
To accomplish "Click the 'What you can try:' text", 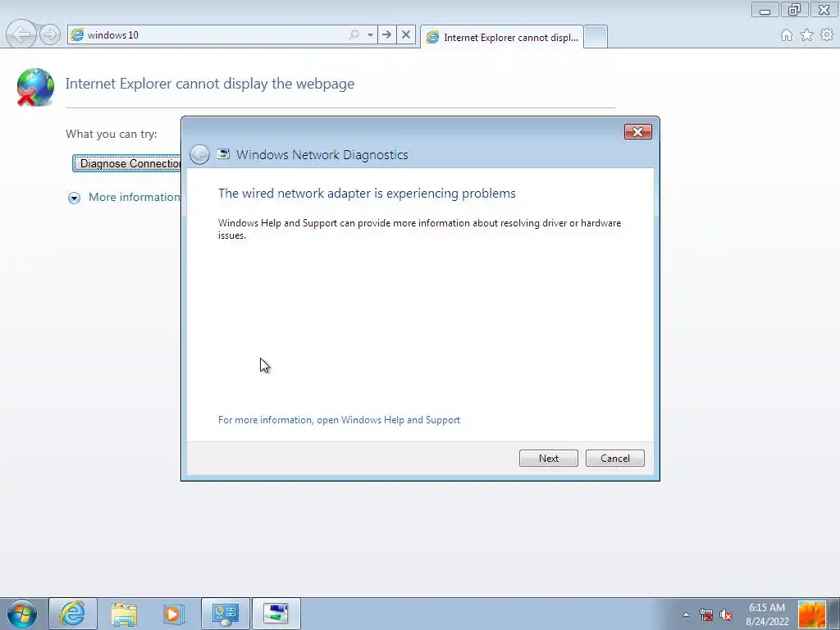I will click(112, 134).
